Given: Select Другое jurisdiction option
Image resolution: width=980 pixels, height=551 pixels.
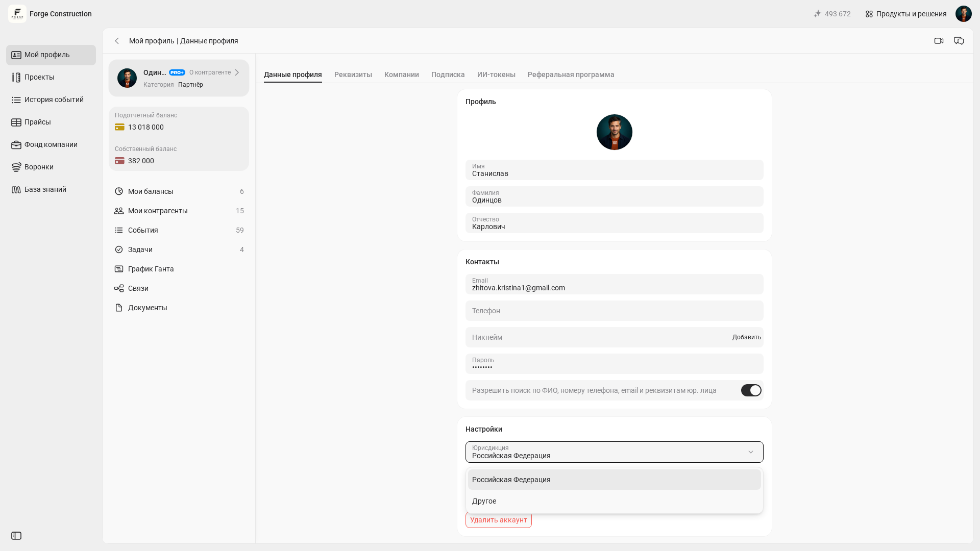Looking at the screenshot, I should pyautogui.click(x=615, y=501).
